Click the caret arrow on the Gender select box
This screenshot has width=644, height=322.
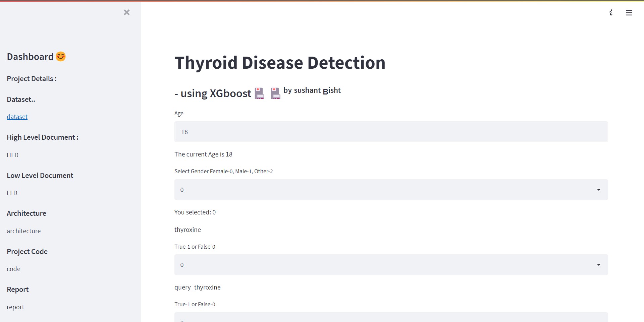coord(599,190)
